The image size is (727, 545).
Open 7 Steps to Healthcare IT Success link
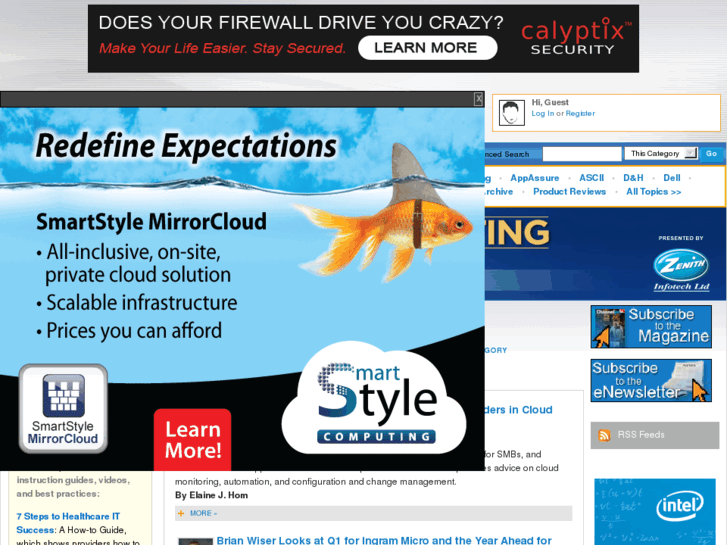point(68,523)
